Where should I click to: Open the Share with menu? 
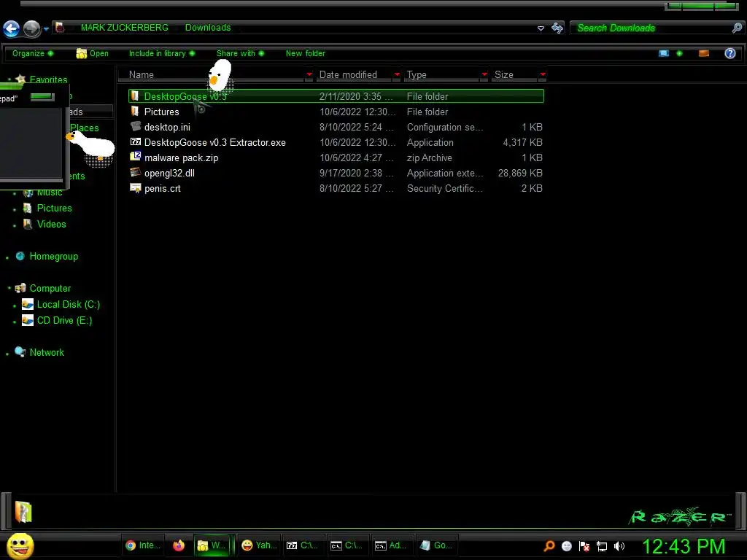click(x=240, y=53)
